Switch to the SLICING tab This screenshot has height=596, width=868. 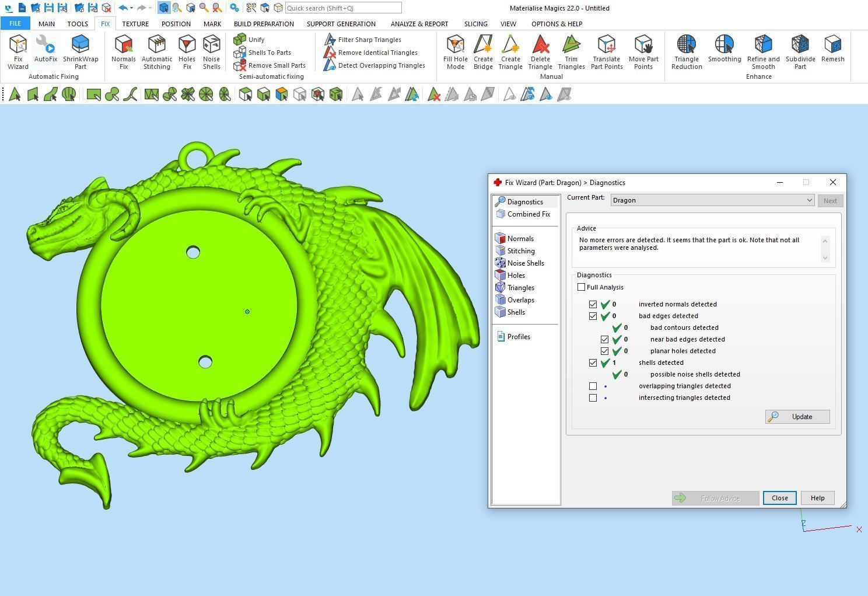coord(476,24)
